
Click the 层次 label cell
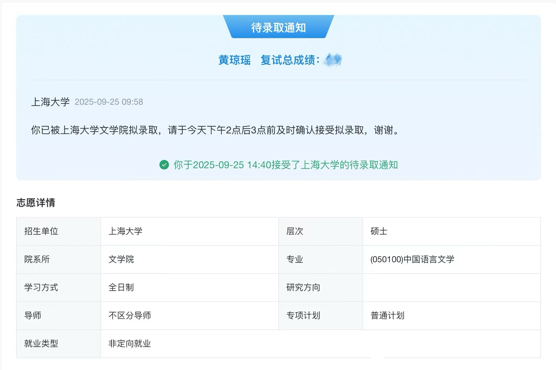pyautogui.click(x=321, y=231)
